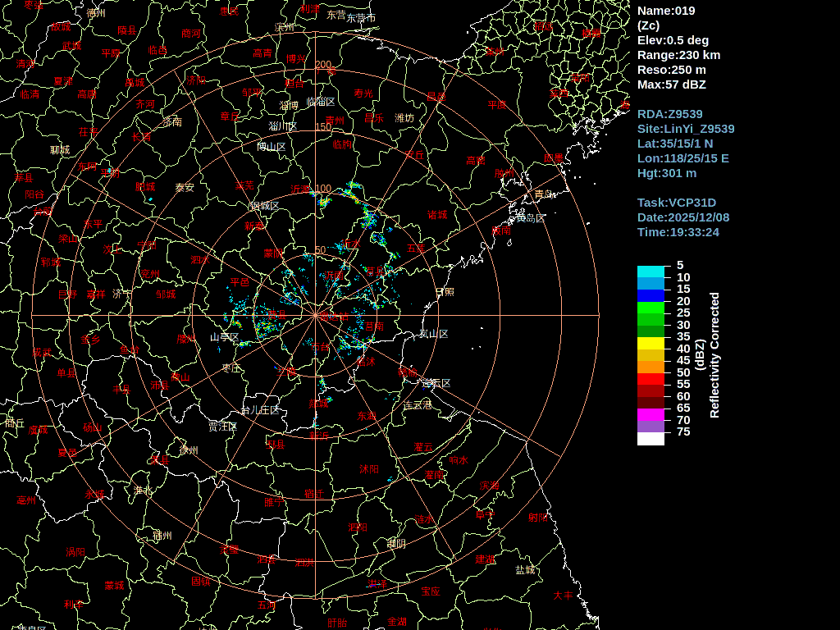Select the Time:19:33:24 timestamp
The height and width of the screenshot is (630, 840).
click(678, 232)
